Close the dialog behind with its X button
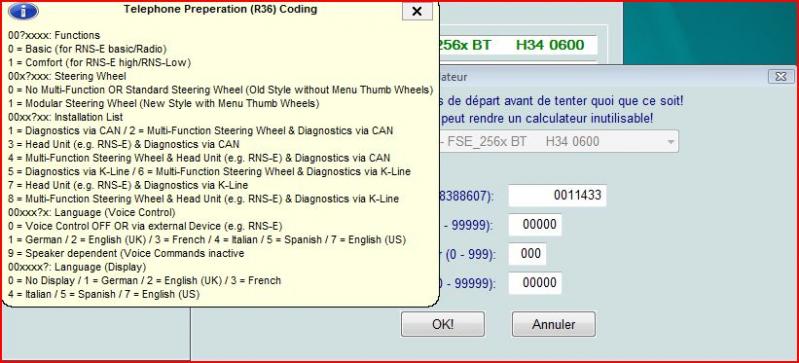 pyautogui.click(x=781, y=76)
